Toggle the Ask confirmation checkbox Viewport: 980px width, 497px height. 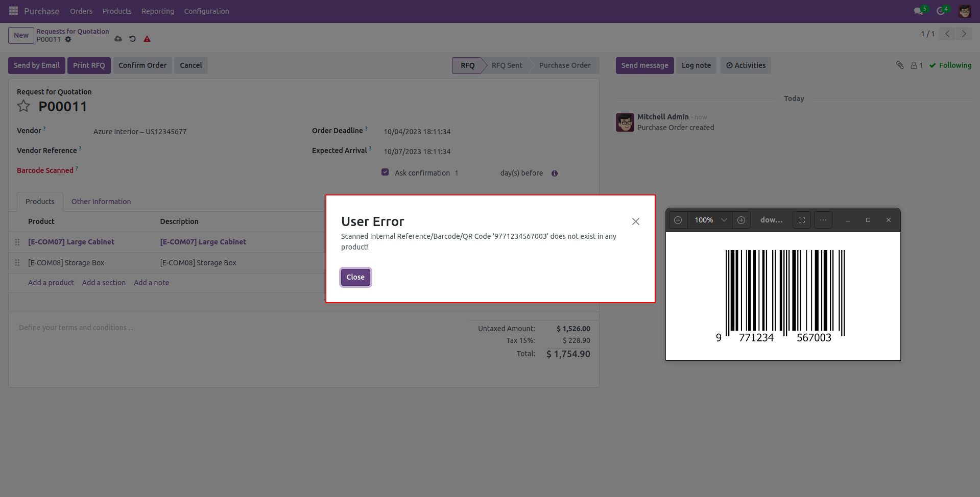(385, 172)
